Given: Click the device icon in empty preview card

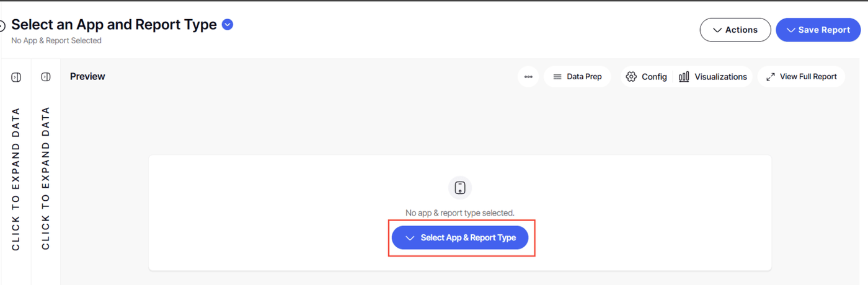Looking at the screenshot, I should [x=459, y=188].
